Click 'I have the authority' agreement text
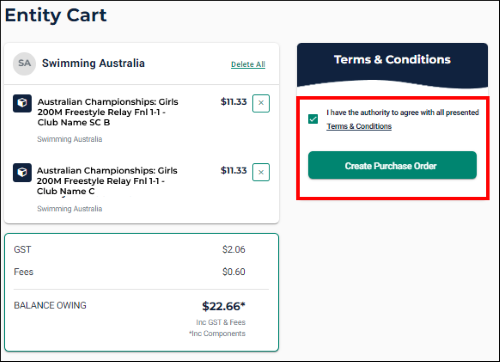This screenshot has height=362, width=500. (403, 113)
